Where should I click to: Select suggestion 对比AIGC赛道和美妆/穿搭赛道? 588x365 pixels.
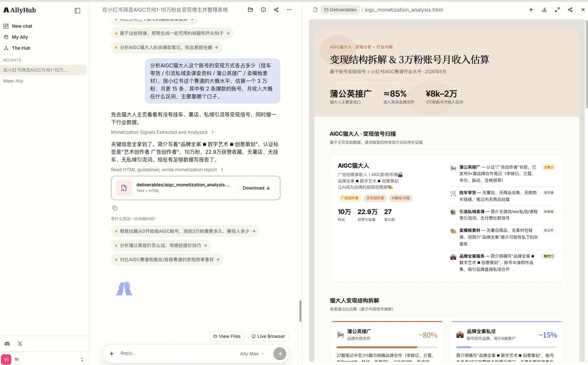pos(167,259)
